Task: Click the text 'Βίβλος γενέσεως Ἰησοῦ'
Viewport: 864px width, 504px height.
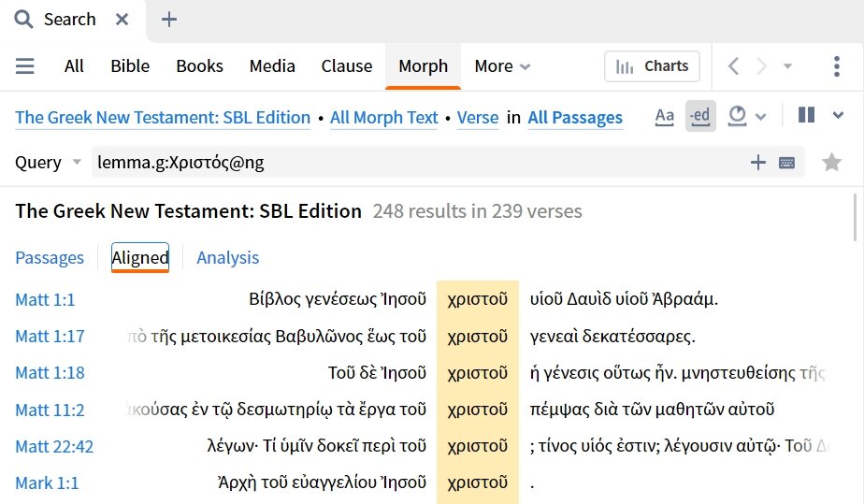Action: (338, 299)
